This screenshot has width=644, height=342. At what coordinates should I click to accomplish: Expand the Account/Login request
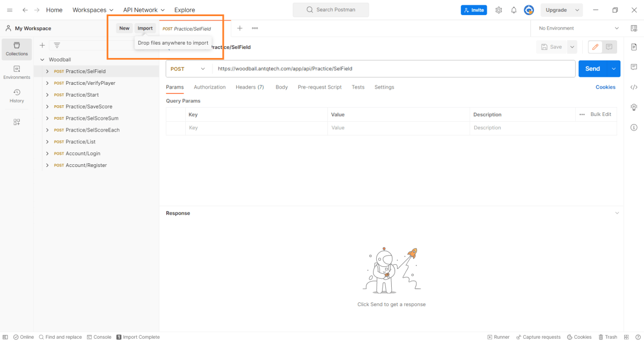pos(47,154)
